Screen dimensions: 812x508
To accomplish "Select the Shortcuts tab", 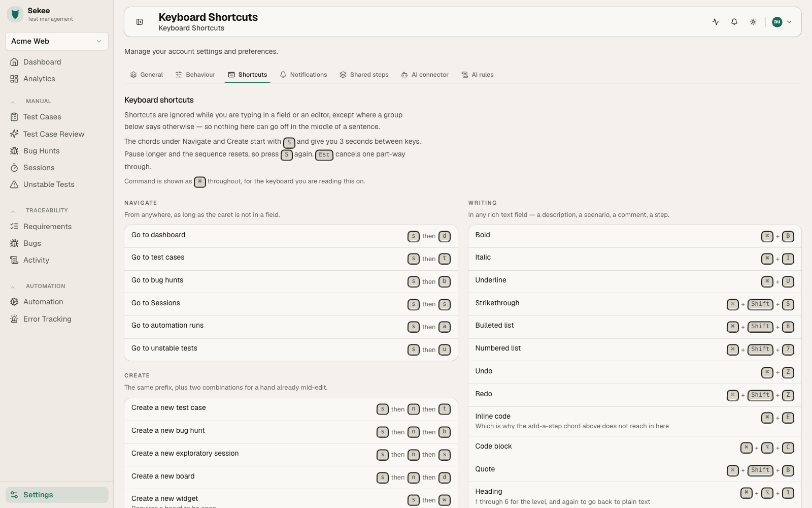I will (248, 75).
